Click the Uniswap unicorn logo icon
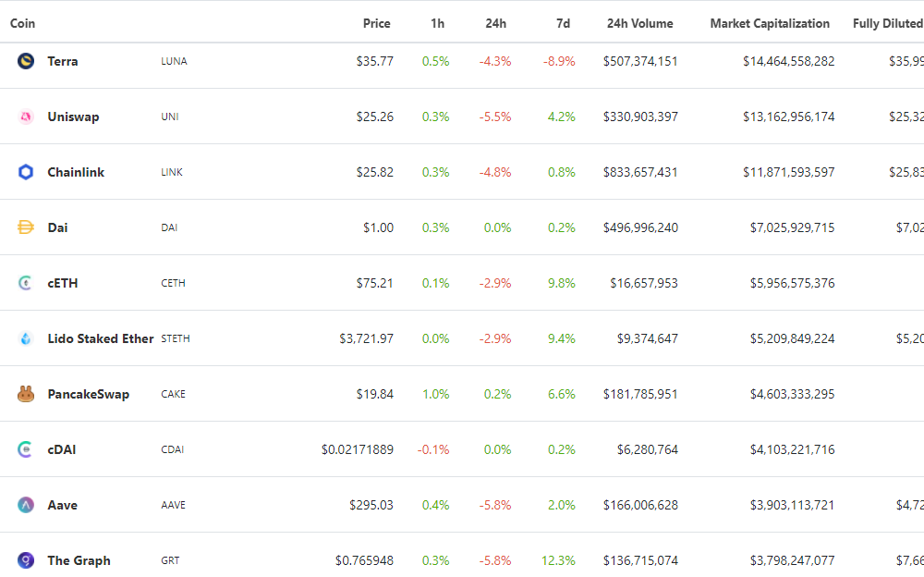Image resolution: width=924 pixels, height=577 pixels. tap(25, 117)
